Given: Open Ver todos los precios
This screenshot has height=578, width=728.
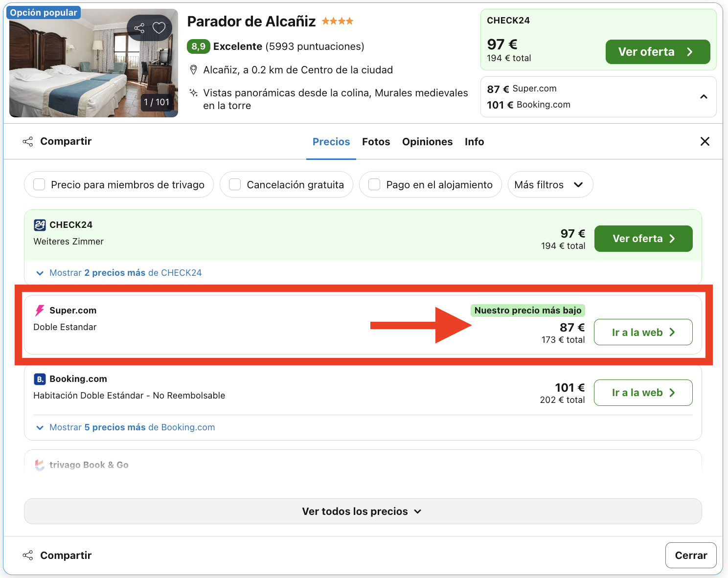Looking at the screenshot, I should (x=362, y=511).
